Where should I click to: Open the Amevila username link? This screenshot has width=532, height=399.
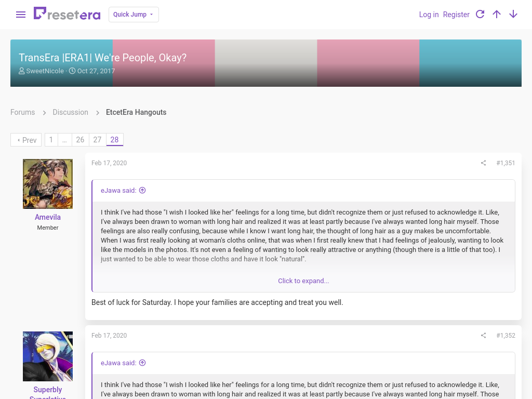click(48, 217)
